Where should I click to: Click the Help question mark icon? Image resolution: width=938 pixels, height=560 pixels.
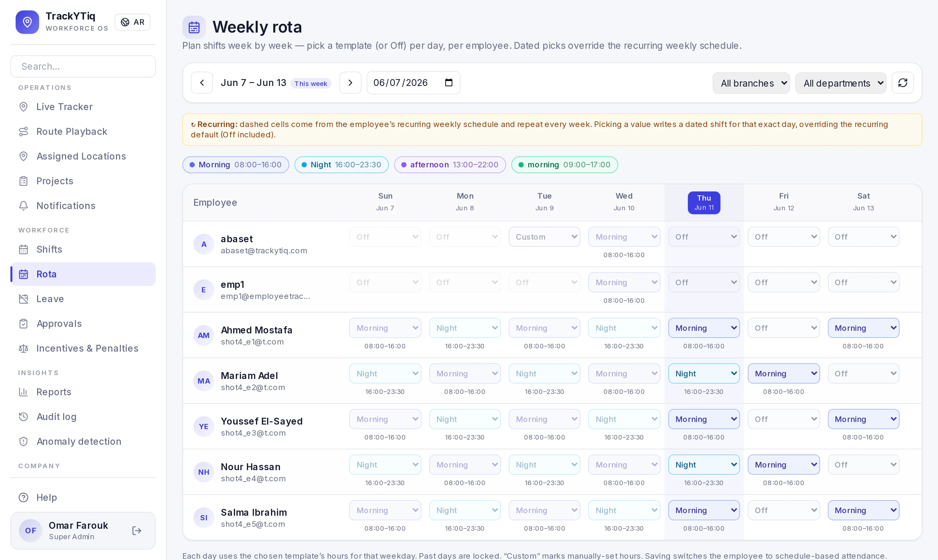23,497
